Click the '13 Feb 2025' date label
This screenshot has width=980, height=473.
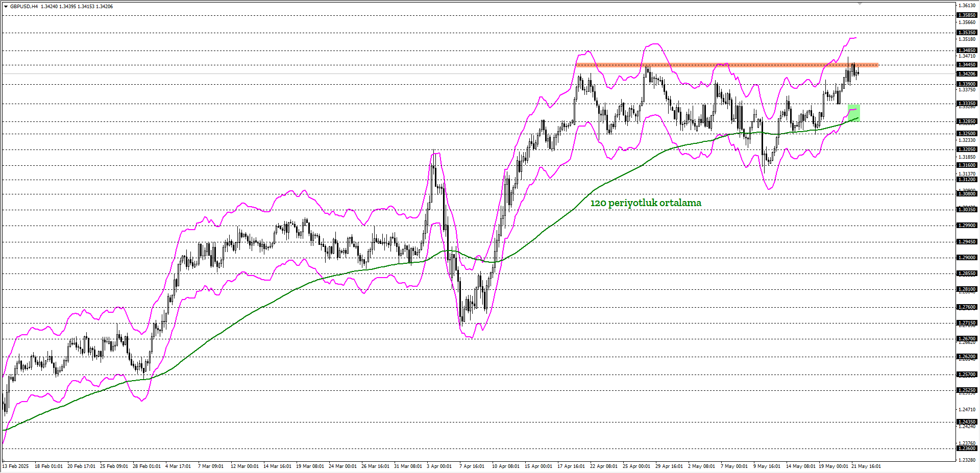click(16, 466)
